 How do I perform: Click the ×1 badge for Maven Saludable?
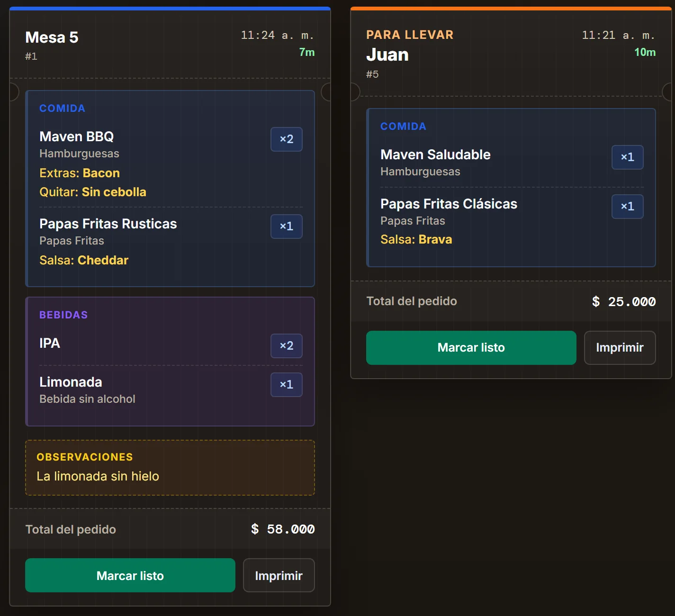coord(628,157)
